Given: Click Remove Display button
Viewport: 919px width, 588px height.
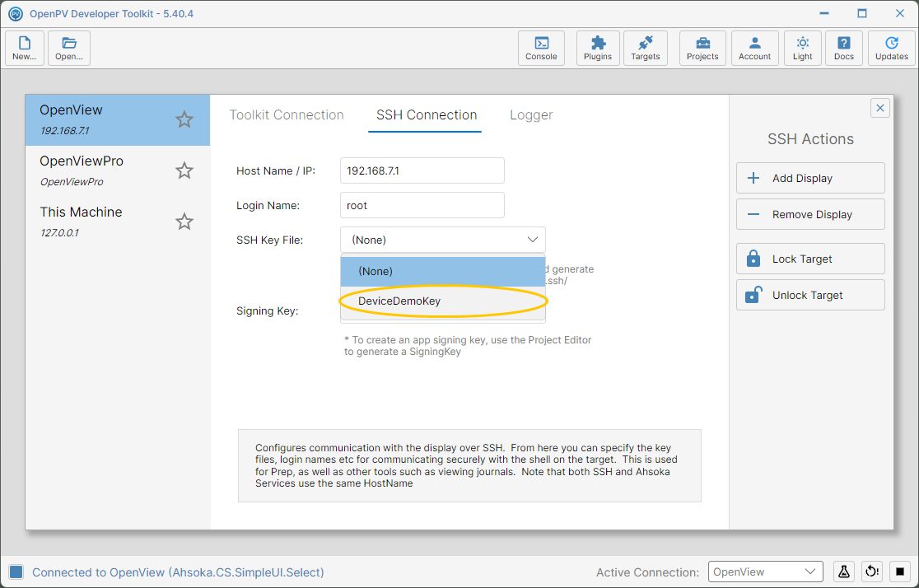Looking at the screenshot, I should (x=810, y=215).
